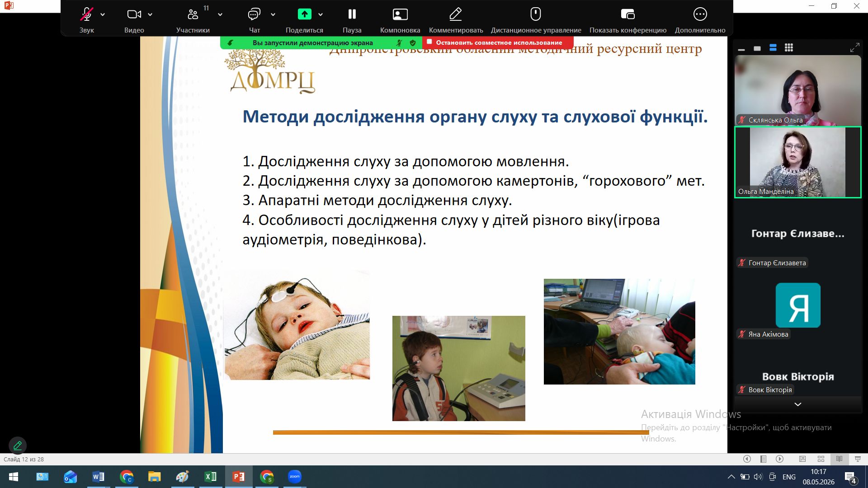Toggle camera with the Видео button
This screenshot has height=488, width=868.
tap(134, 20)
